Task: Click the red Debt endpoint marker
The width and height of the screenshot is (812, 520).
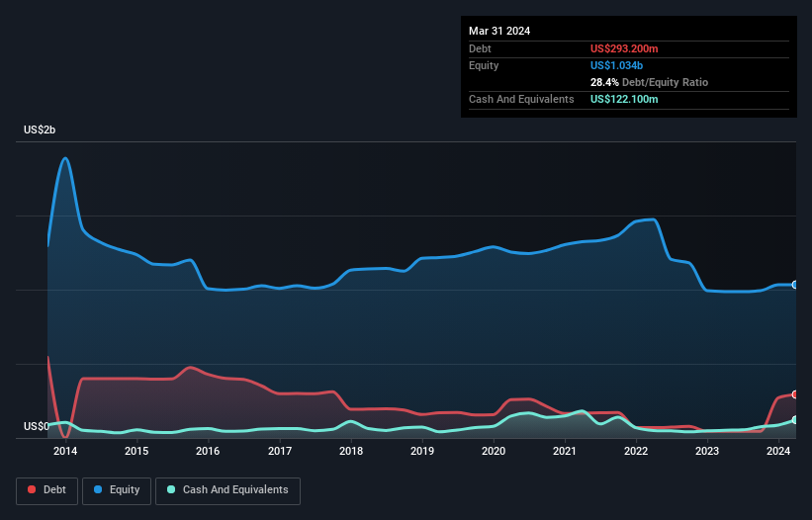Action: click(795, 394)
